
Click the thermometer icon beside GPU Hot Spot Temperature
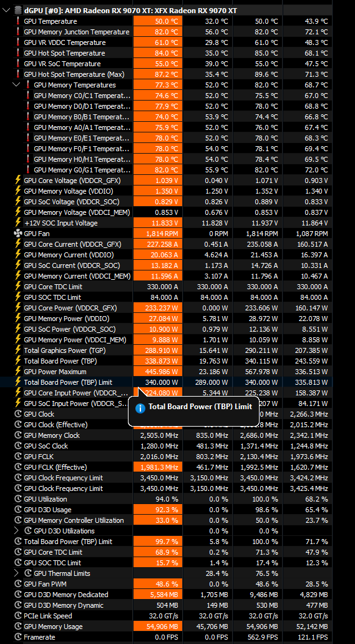(18, 53)
